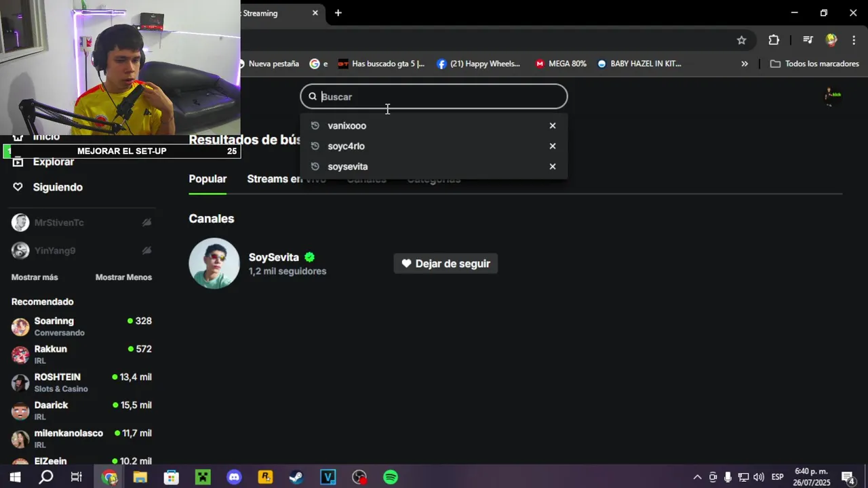868x488 pixels.
Task: Open the Todos los marcadores folder
Action: pos(814,64)
